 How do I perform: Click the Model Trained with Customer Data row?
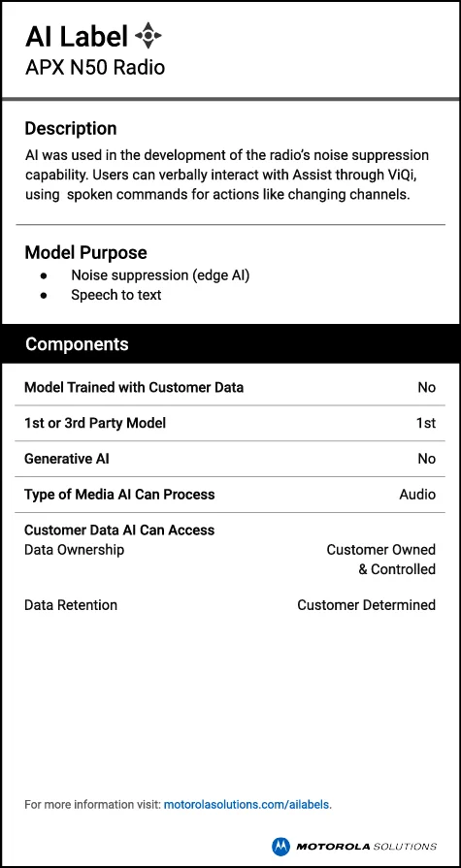[x=230, y=388]
